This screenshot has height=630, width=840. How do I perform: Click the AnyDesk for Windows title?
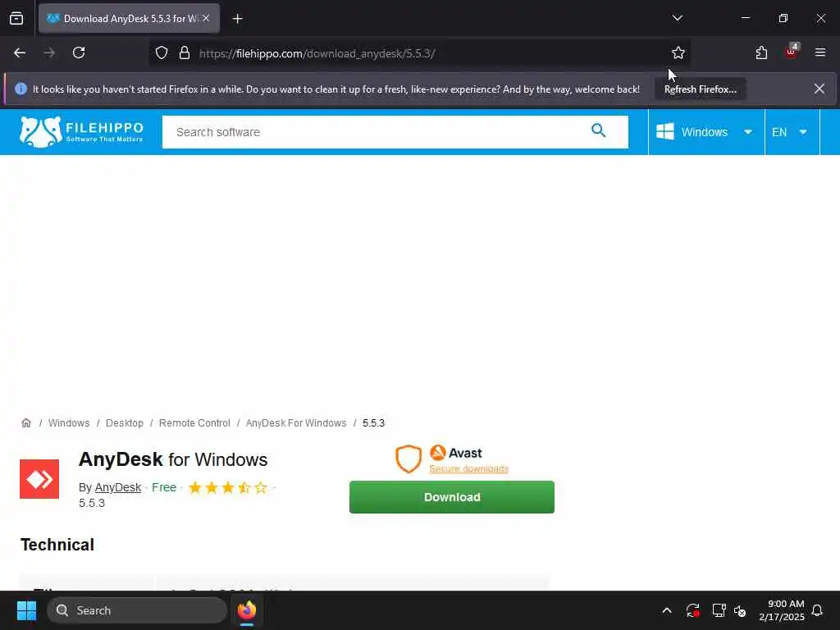[173, 459]
